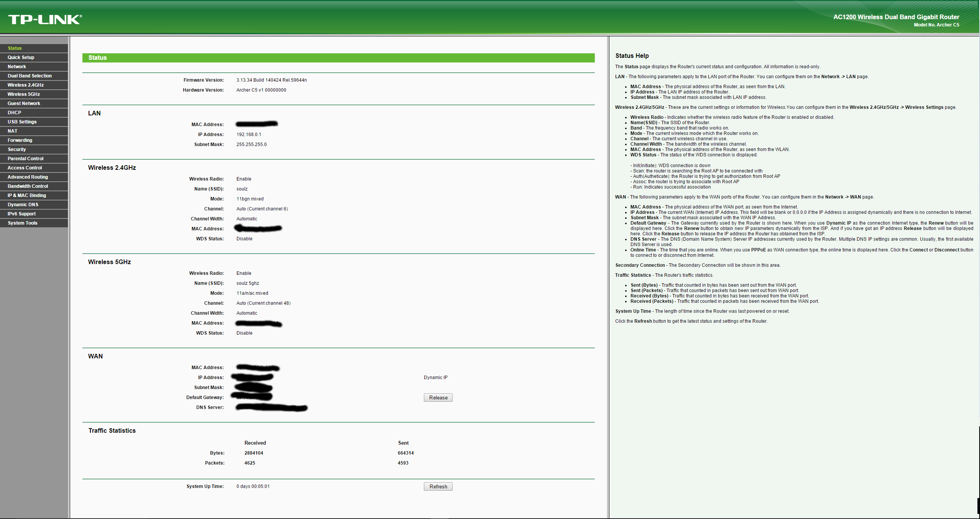The height and width of the screenshot is (519, 980).
Task: Click Wireless 5GHz section heading
Action: click(110, 262)
